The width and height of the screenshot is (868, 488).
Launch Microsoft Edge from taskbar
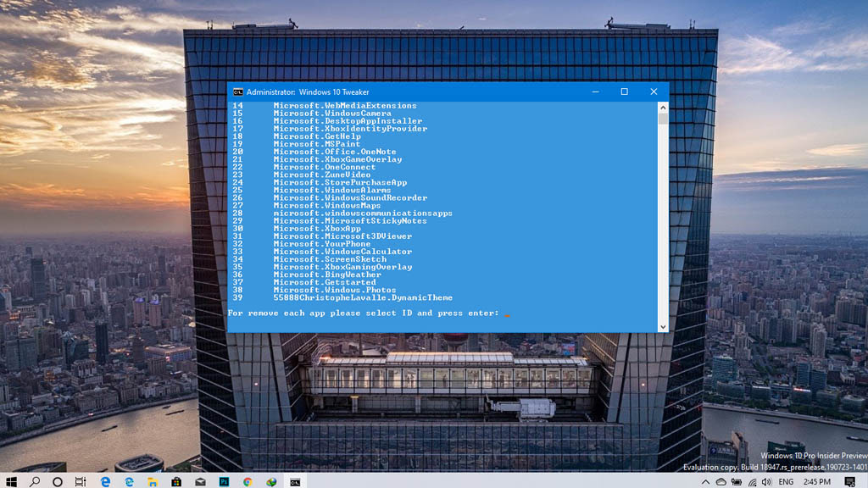tap(105, 482)
